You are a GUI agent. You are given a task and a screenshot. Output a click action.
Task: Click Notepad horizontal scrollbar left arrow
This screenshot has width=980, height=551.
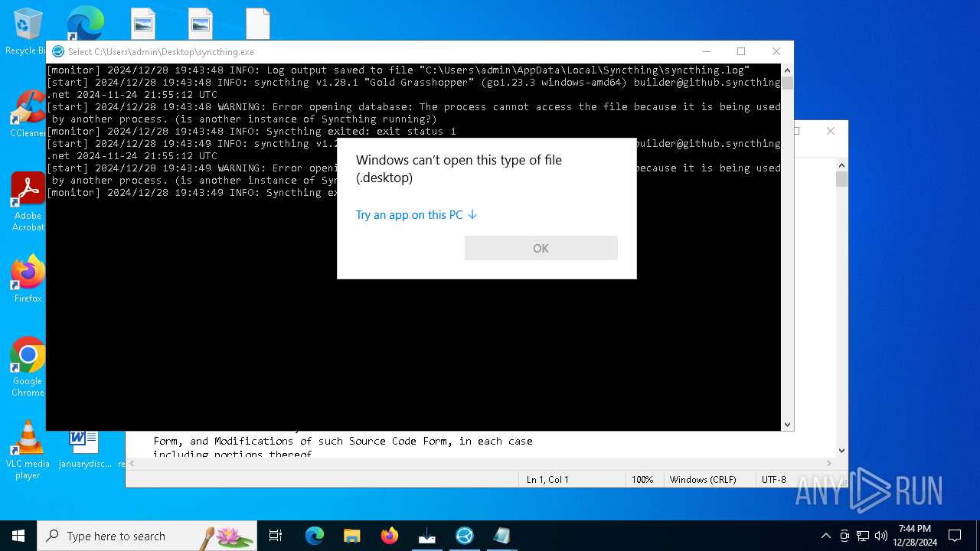pos(132,463)
